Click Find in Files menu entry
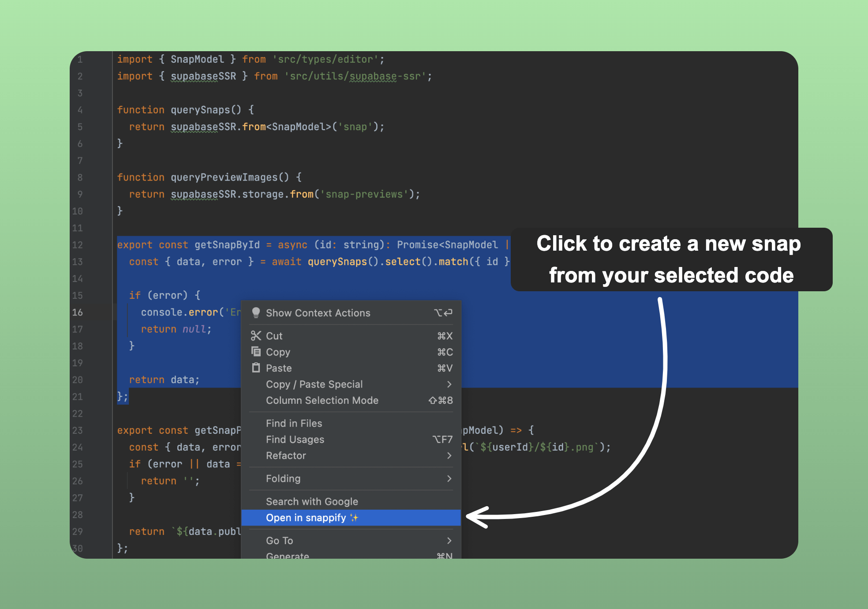 click(294, 423)
